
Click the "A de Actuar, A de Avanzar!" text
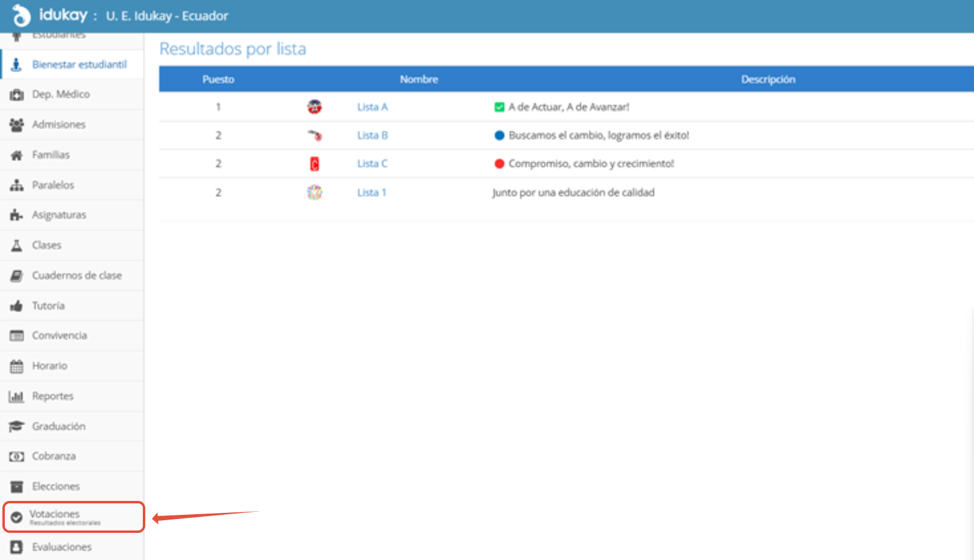coord(569,107)
